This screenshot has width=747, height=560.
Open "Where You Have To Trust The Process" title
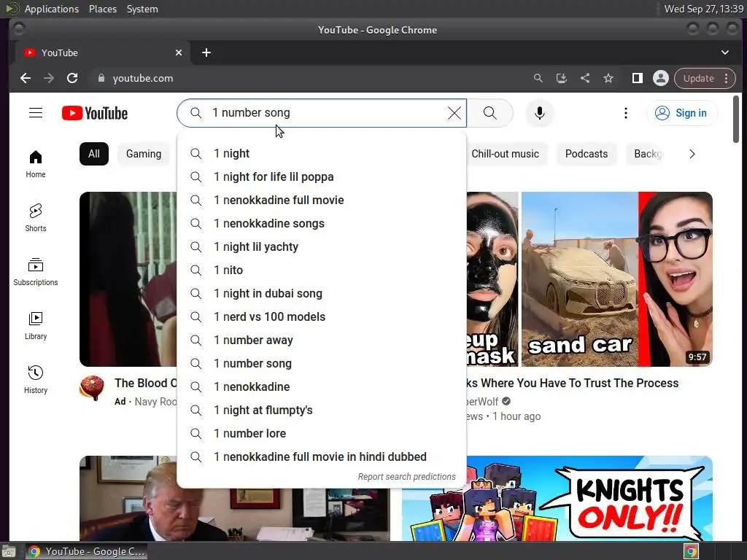573,383
